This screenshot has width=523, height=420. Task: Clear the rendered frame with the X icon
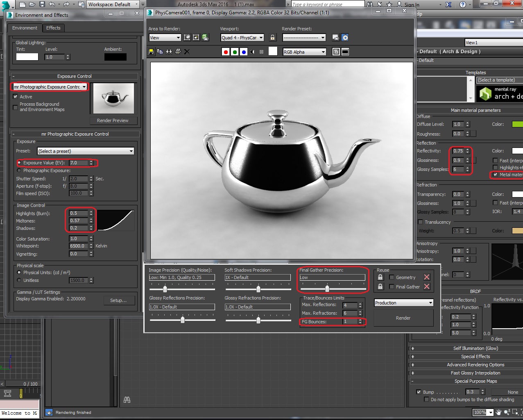point(186,51)
